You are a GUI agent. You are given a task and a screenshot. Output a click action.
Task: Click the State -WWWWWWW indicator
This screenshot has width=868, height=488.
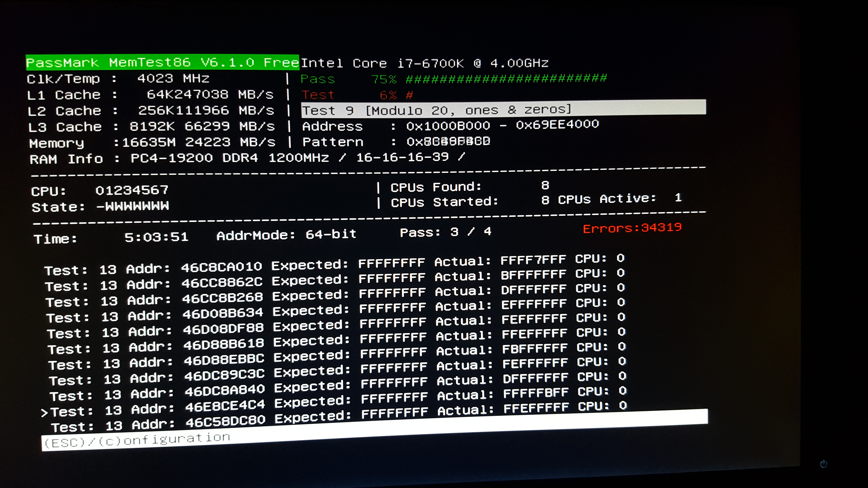click(100, 206)
